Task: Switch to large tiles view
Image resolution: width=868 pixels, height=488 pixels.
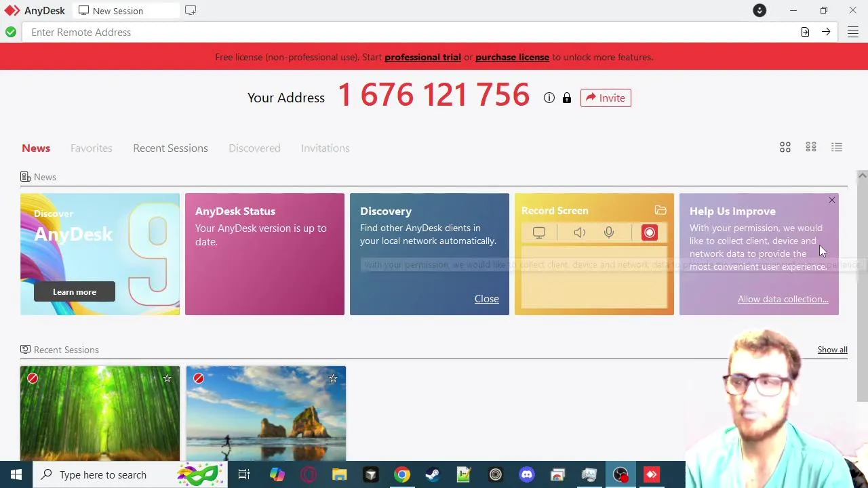Action: tap(785, 147)
